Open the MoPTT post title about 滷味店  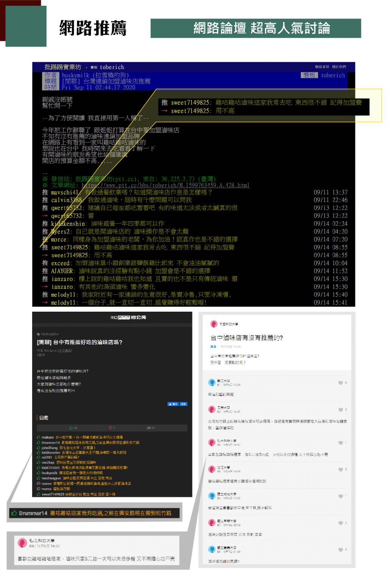[79, 342]
